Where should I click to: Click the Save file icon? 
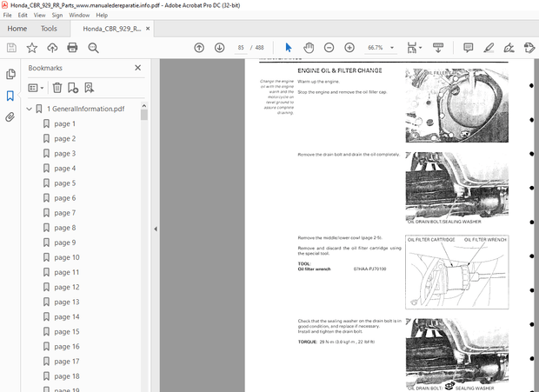pyautogui.click(x=11, y=48)
